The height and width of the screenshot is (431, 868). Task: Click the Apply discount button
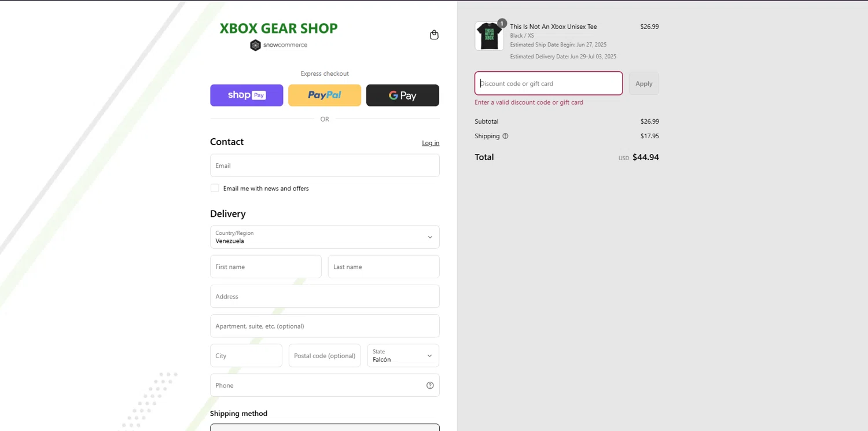644,83
